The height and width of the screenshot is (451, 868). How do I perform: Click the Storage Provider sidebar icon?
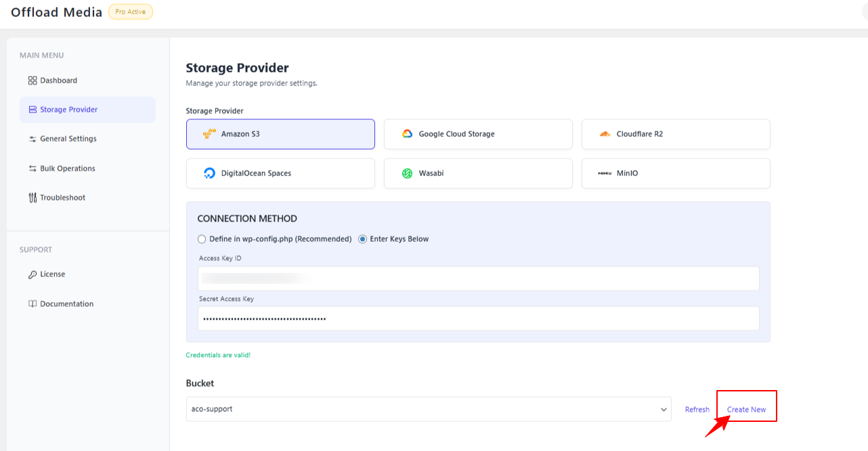(32, 110)
